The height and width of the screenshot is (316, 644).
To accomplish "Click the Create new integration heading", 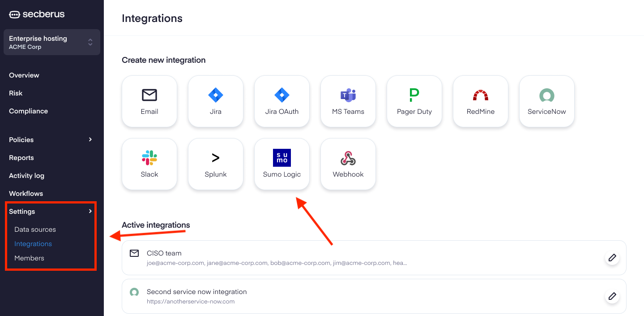I will 164,60.
